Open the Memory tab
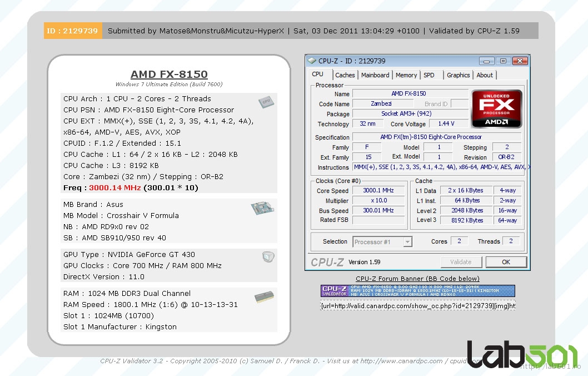588x376 pixels. (x=406, y=75)
